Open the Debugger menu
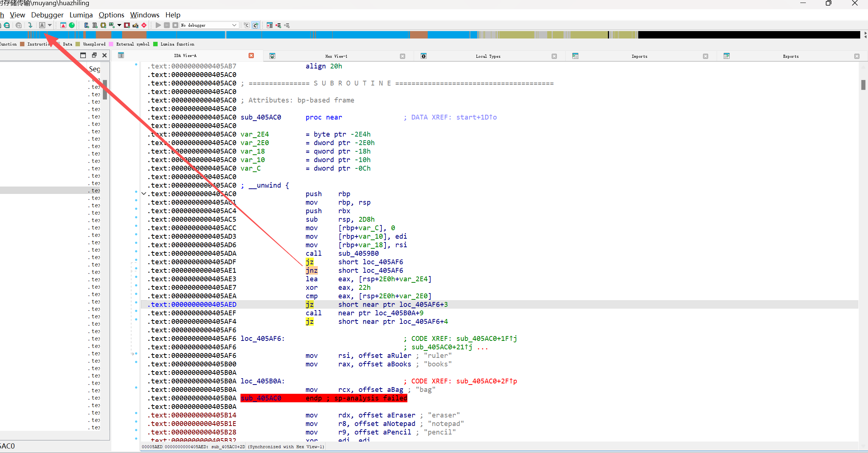868x453 pixels. 47,15
